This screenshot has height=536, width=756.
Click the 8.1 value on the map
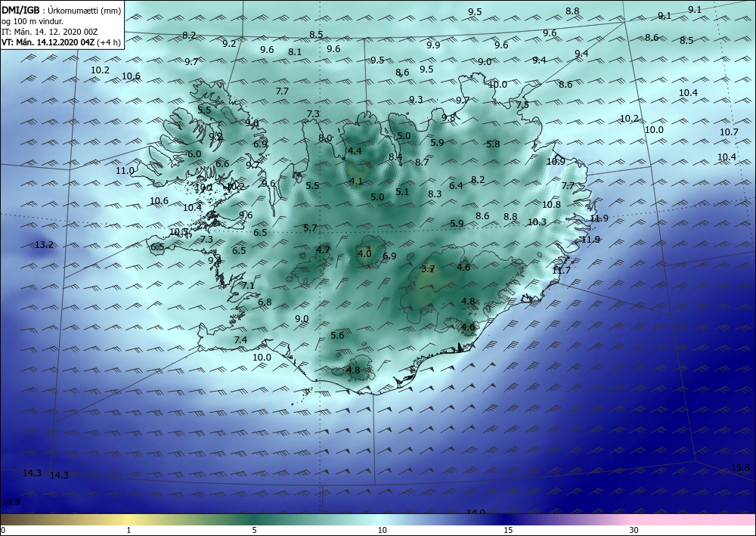[x=295, y=51]
